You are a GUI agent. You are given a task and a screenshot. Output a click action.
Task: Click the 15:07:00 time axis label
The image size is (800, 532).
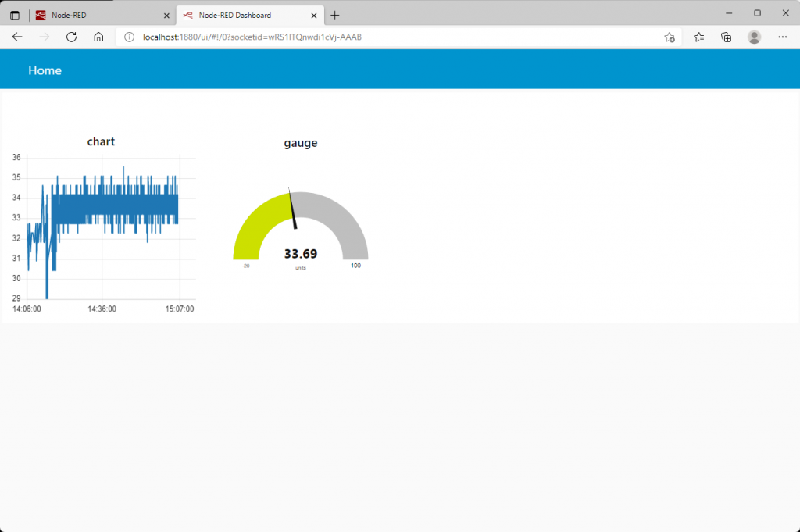pyautogui.click(x=180, y=309)
